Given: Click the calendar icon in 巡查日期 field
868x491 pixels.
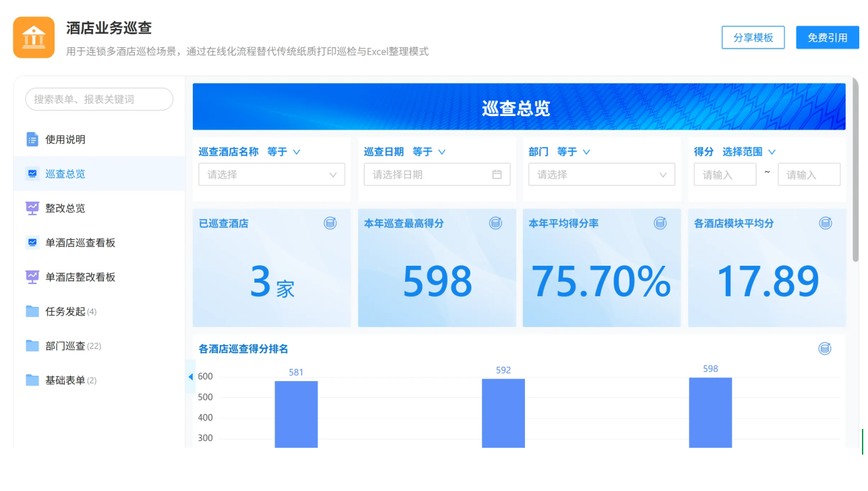Looking at the screenshot, I should click(497, 175).
